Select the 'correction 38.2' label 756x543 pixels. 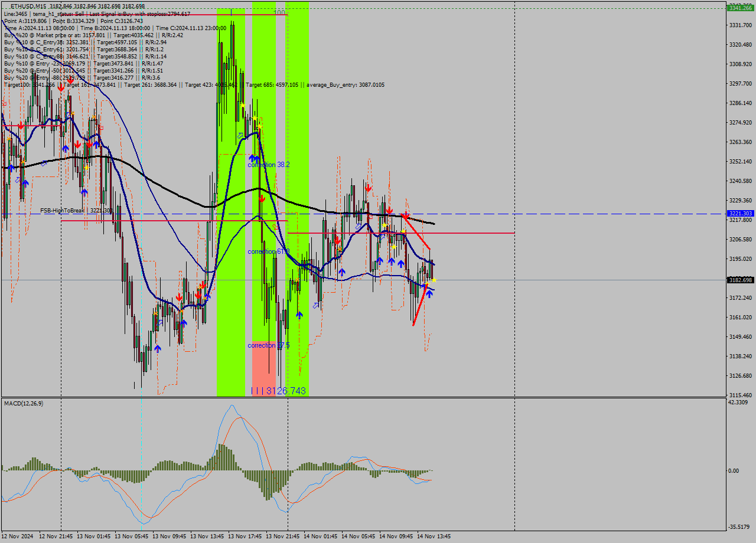pos(269,165)
